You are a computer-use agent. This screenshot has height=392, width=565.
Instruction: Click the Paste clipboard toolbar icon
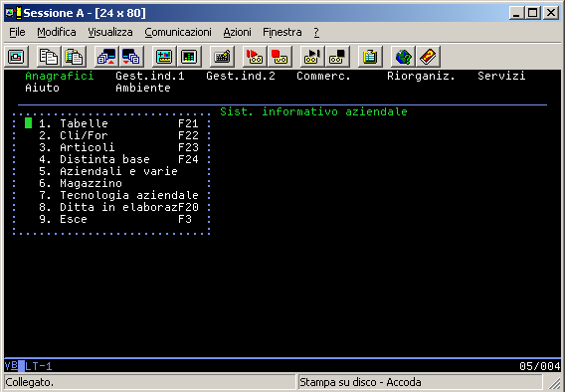74,57
